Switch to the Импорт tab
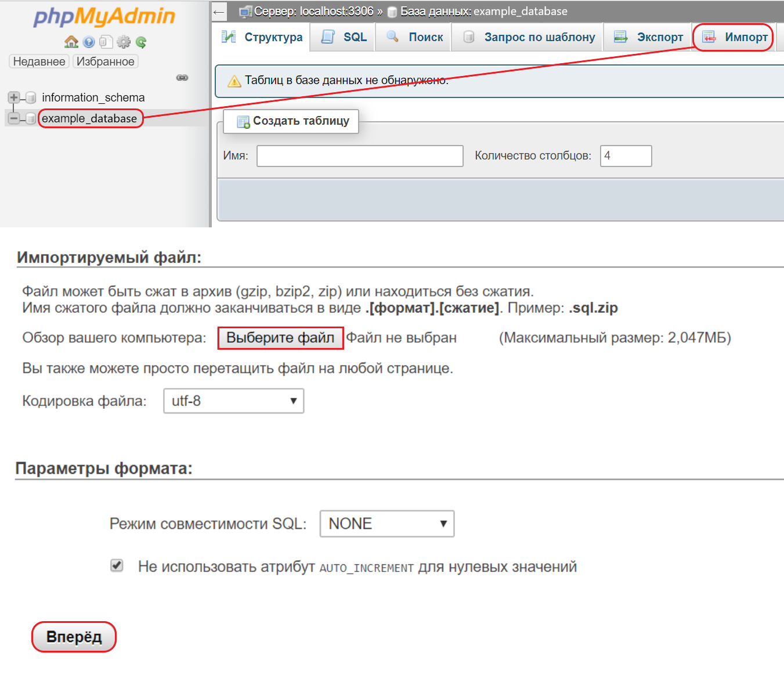Image resolution: width=784 pixels, height=678 pixels. 735,37
